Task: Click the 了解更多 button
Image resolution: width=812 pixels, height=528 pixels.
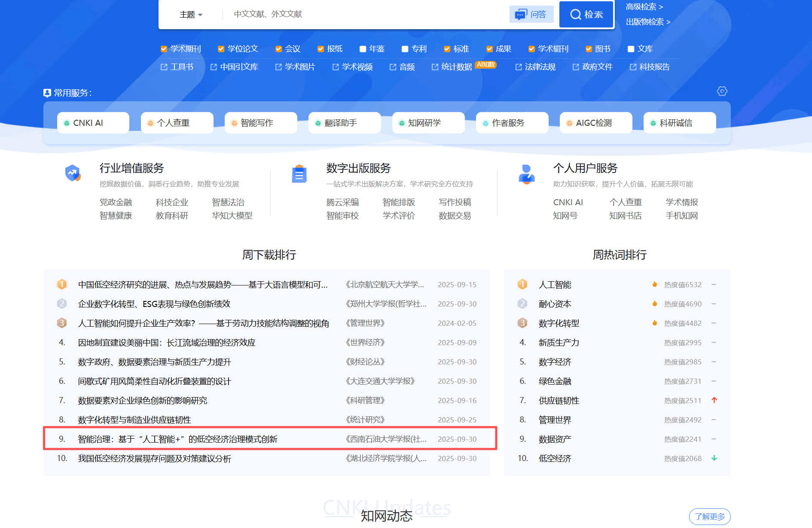Action: coord(709,516)
